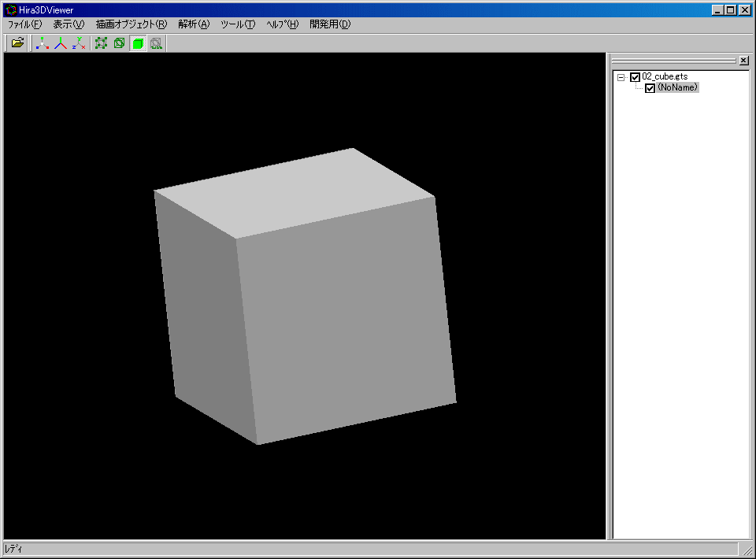
Task: Enable vertex point display mode
Action: tap(101, 43)
